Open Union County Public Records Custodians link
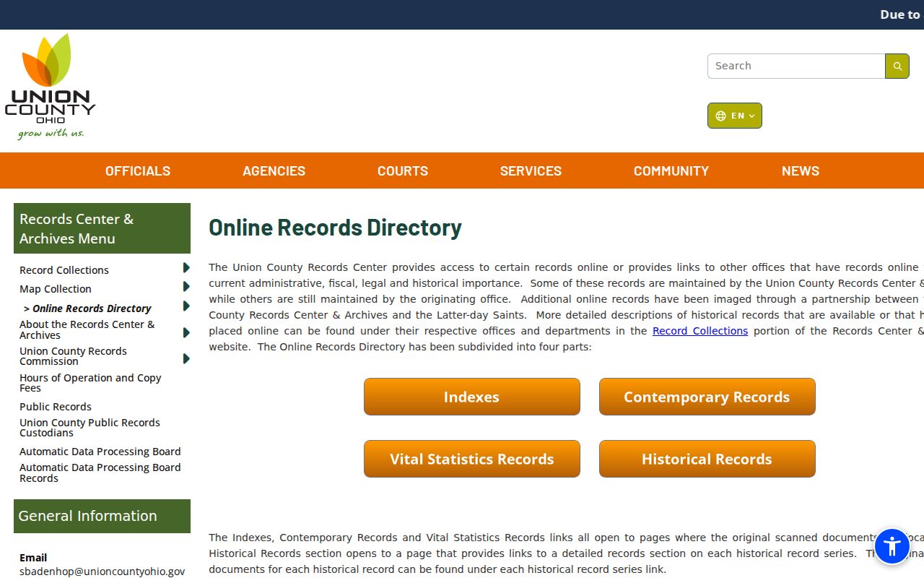 (90, 428)
